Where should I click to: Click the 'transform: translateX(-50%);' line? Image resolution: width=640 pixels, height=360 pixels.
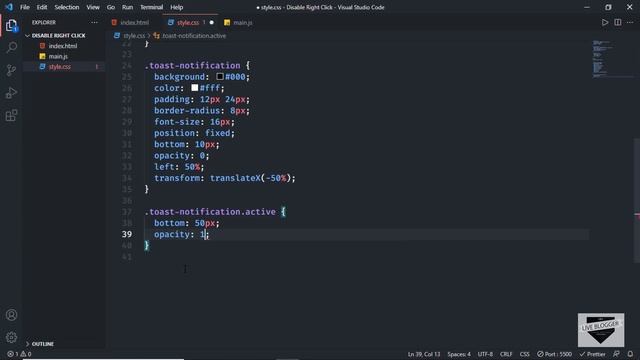coord(225,178)
